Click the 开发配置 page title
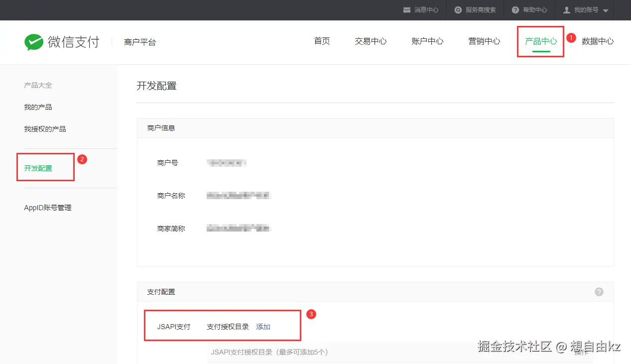The width and height of the screenshot is (631, 364). tap(157, 86)
